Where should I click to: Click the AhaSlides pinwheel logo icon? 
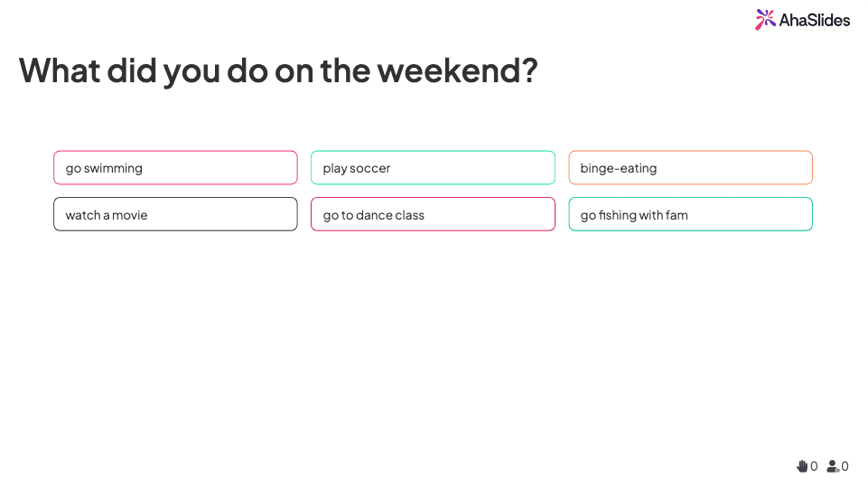pyautogui.click(x=765, y=19)
